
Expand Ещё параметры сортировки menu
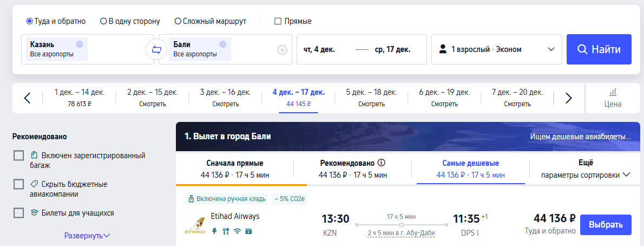586,169
